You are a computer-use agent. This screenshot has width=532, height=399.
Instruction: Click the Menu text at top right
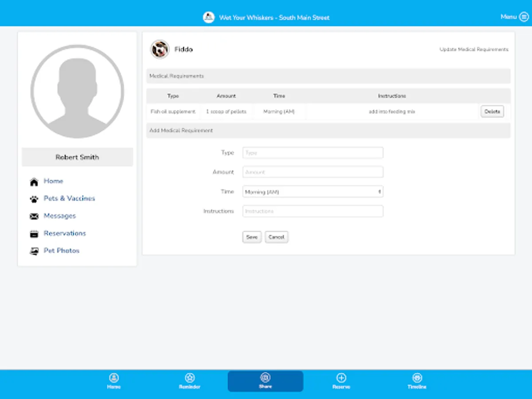(x=509, y=17)
